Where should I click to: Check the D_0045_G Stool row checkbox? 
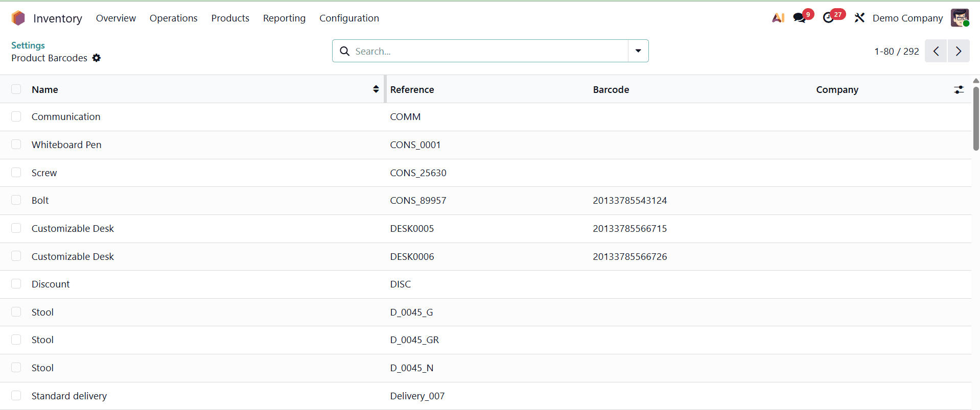click(16, 312)
